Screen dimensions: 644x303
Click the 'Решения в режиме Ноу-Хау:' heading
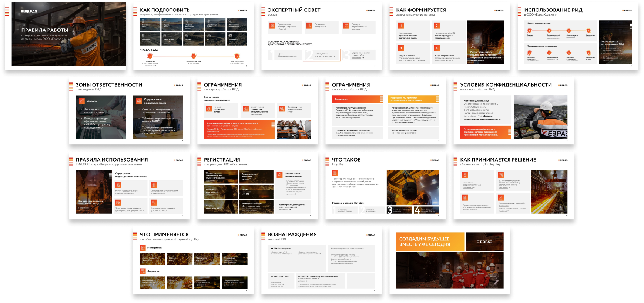click(348, 203)
